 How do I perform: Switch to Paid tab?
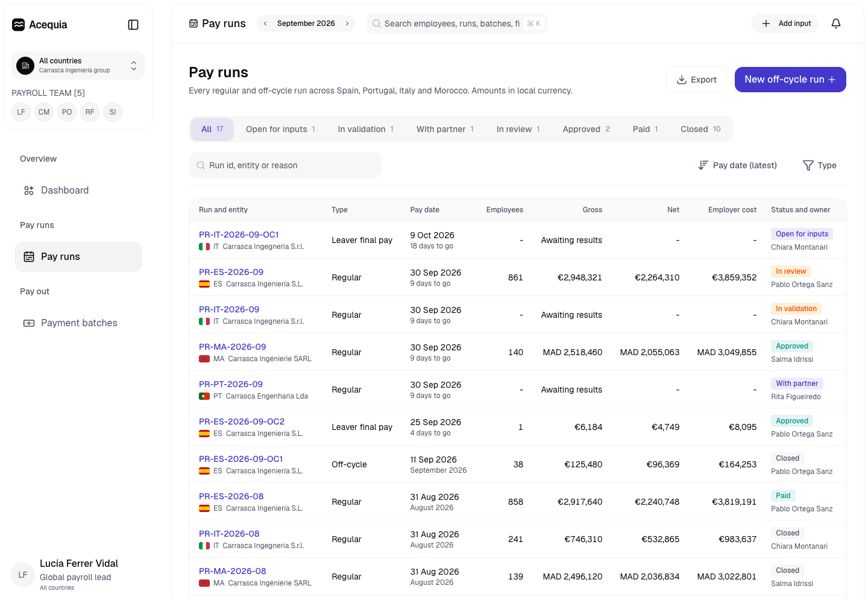point(646,129)
